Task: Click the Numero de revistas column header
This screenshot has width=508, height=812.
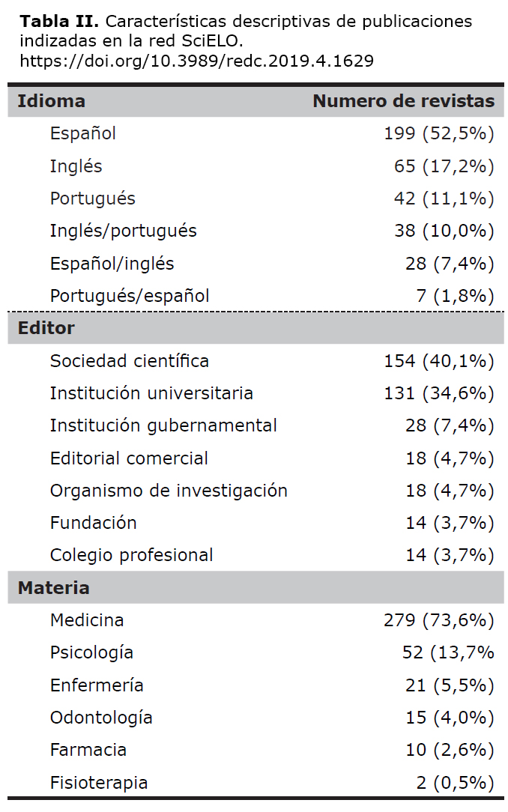Action: pyautogui.click(x=404, y=101)
